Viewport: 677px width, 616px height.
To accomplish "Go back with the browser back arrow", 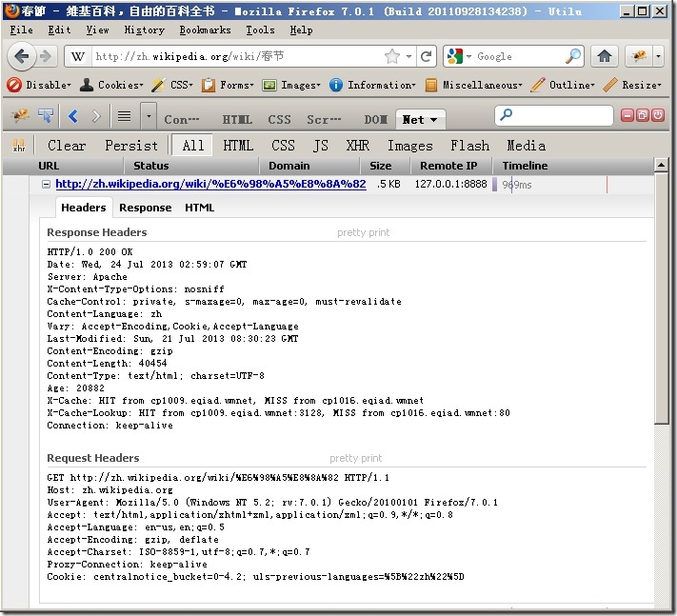I will (x=21, y=56).
